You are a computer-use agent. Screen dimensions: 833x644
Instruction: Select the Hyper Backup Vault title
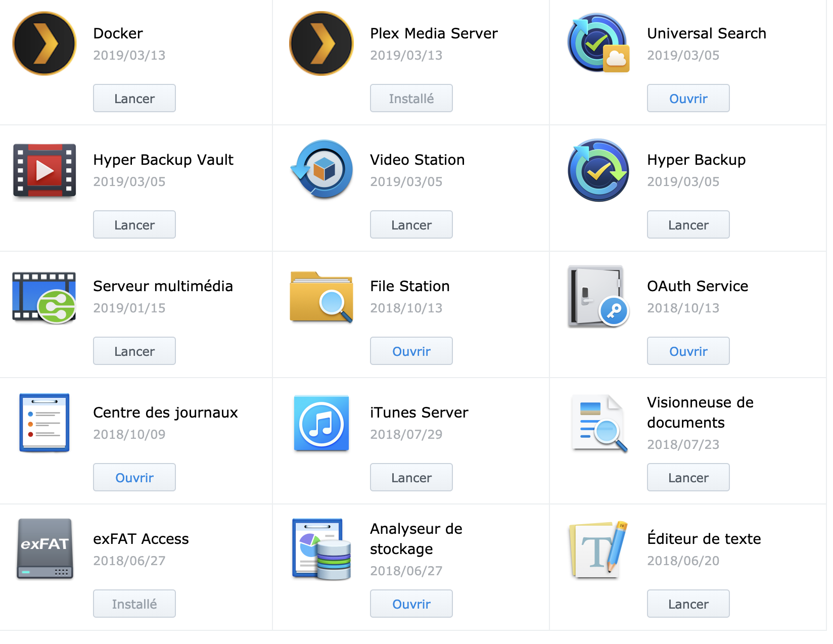(163, 160)
